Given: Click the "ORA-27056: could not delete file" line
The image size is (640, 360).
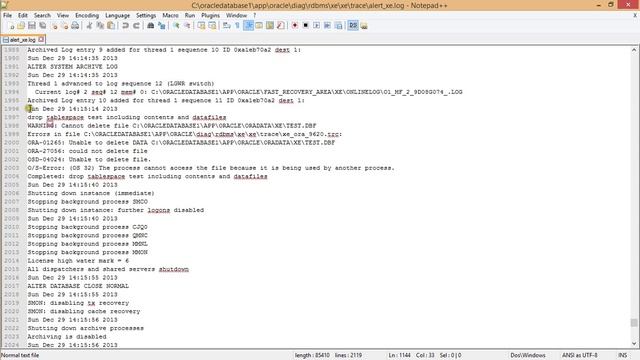Looking at the screenshot, I should (x=87, y=151).
